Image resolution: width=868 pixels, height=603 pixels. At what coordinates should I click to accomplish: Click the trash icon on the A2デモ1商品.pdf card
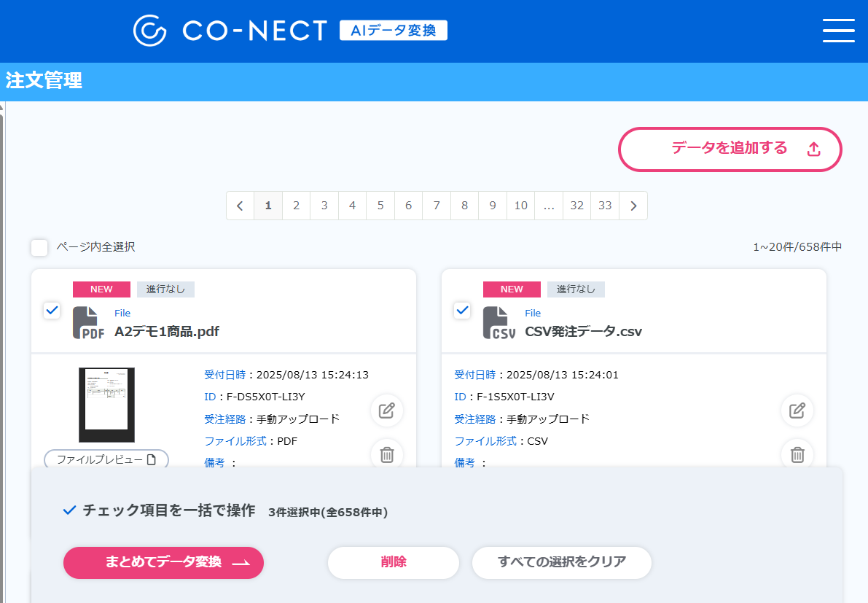387,454
